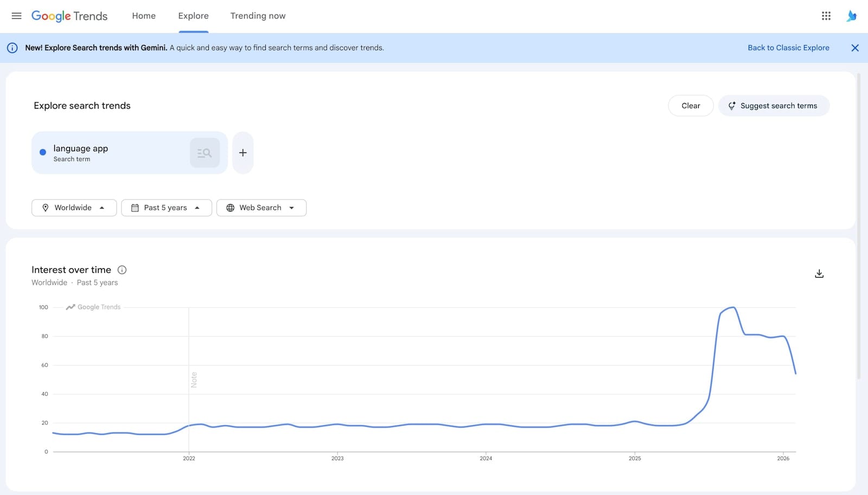Dismiss the Gemini banner with the X
Screen dimensions: 868x495
tap(854, 48)
